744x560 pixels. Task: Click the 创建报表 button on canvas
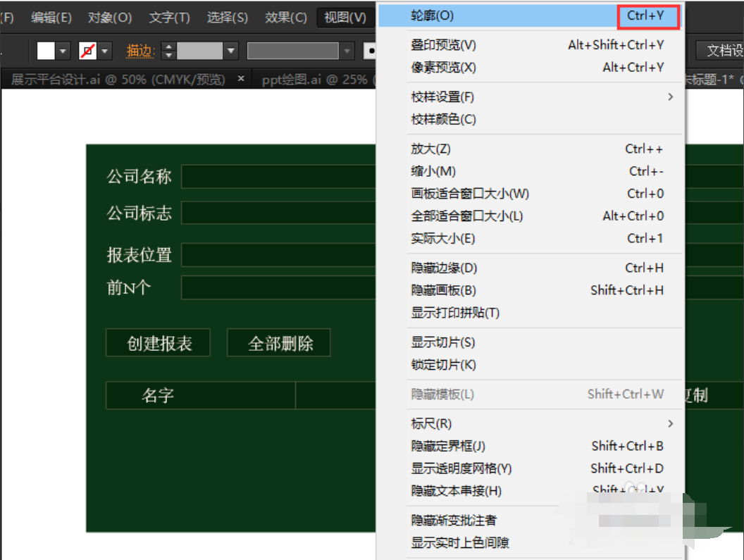pos(159,343)
